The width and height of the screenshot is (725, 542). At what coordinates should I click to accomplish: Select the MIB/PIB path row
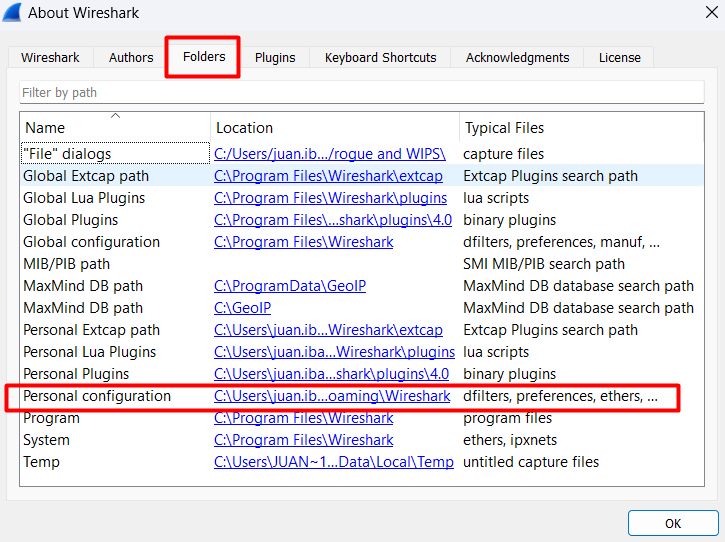click(x=362, y=264)
